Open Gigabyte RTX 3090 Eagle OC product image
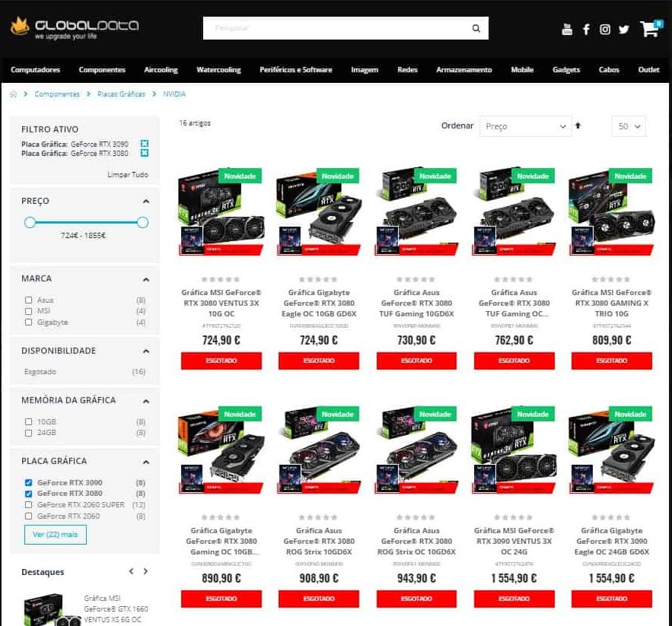This screenshot has height=626, width=672. tap(612, 450)
